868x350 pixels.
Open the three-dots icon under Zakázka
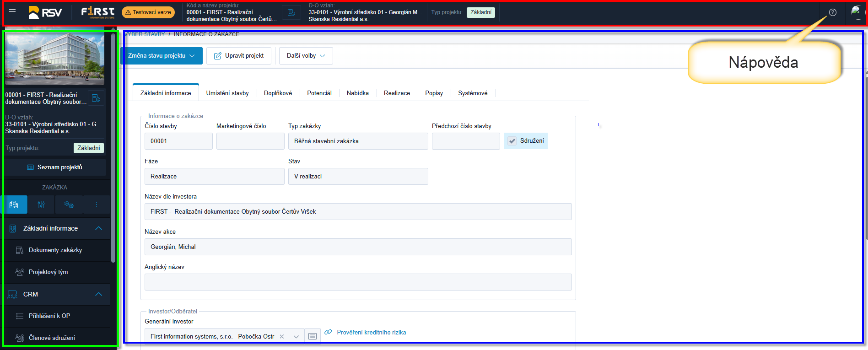tap(96, 205)
